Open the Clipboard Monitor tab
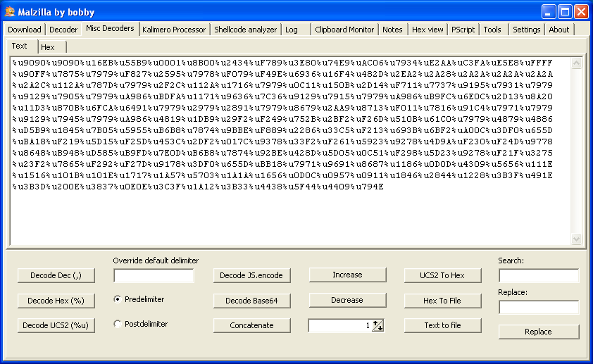 point(344,30)
